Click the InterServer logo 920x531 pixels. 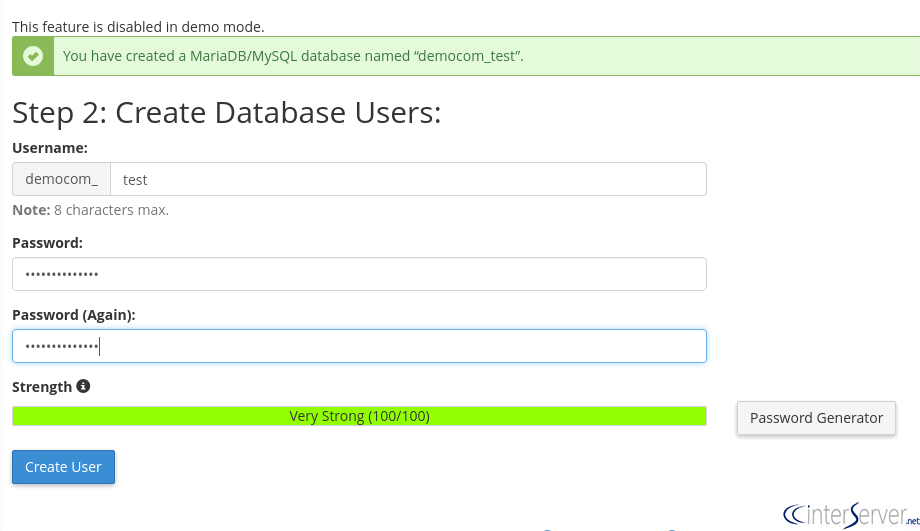tap(851, 515)
